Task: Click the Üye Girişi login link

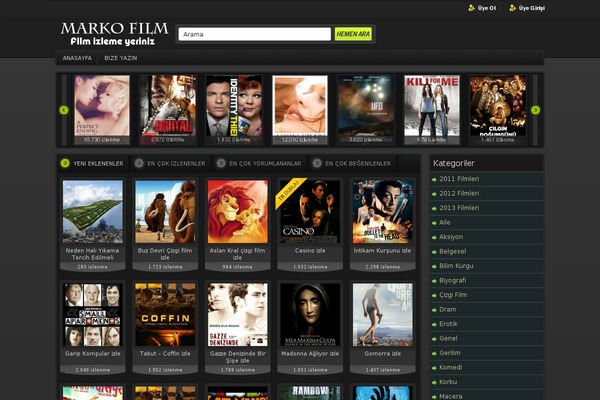Action: [532, 8]
